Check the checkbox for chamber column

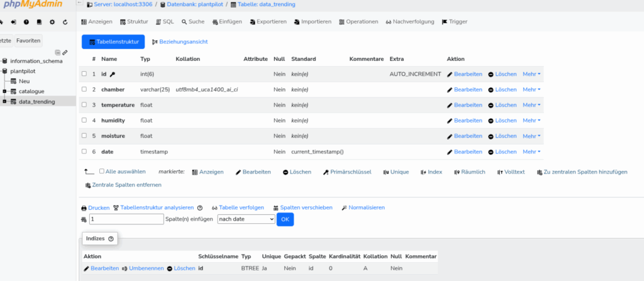(84, 90)
